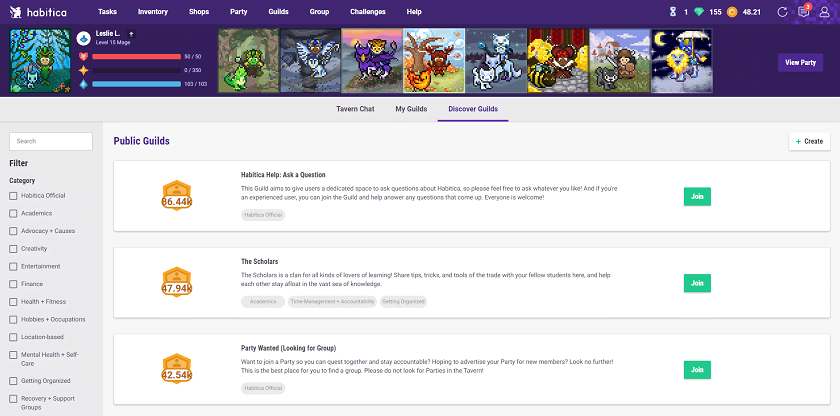Enable the Academics filter checkbox
The image size is (840, 416).
pyautogui.click(x=13, y=213)
